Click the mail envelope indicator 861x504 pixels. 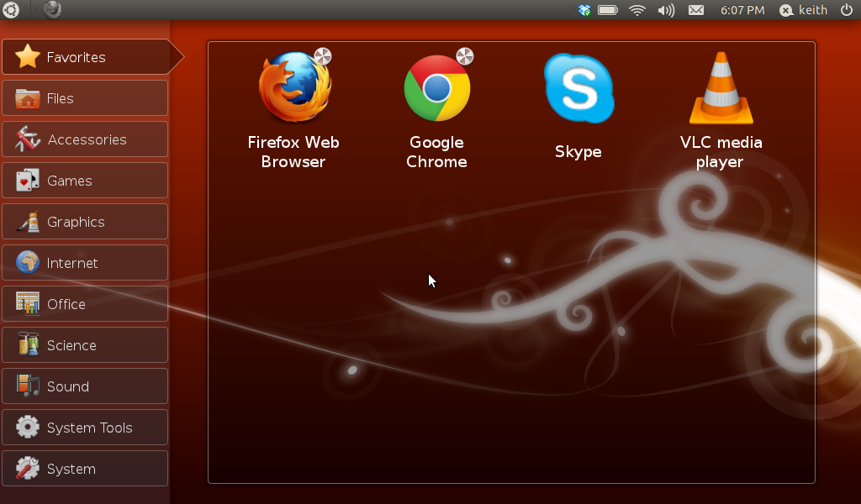[695, 10]
